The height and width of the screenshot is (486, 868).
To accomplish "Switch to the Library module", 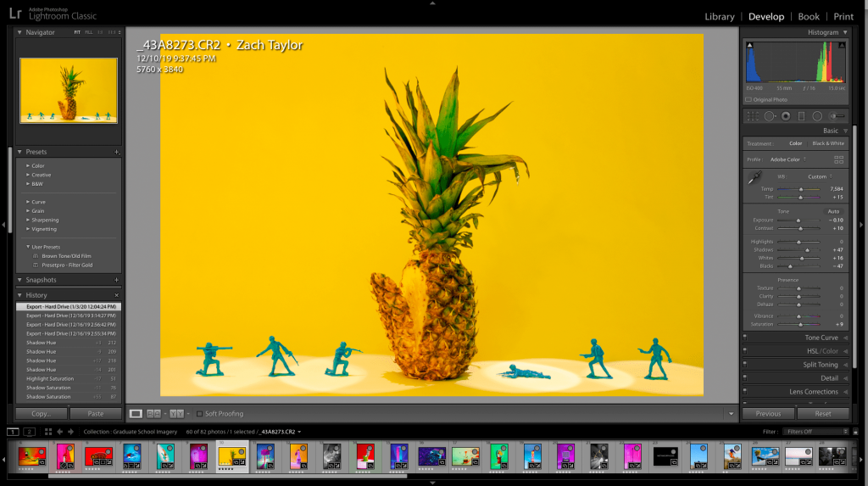I will coord(719,17).
